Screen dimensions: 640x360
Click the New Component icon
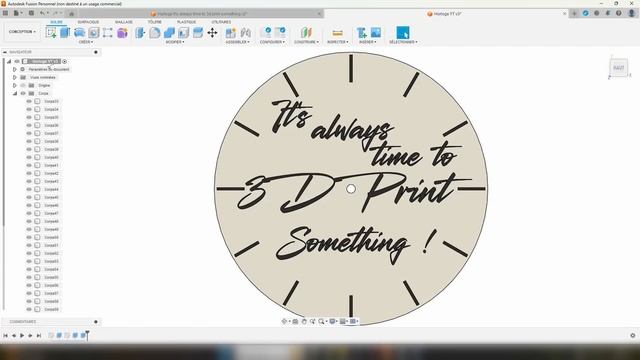(231, 33)
